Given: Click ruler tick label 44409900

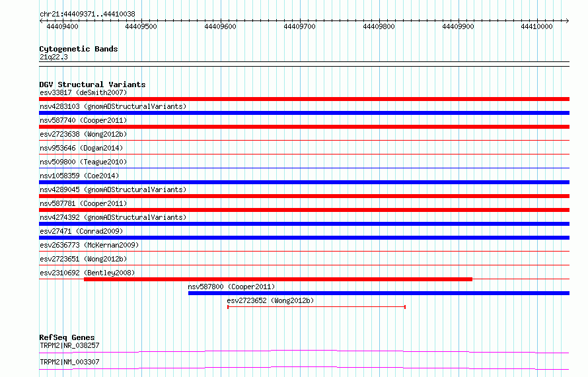Looking at the screenshot, I should point(458,26).
